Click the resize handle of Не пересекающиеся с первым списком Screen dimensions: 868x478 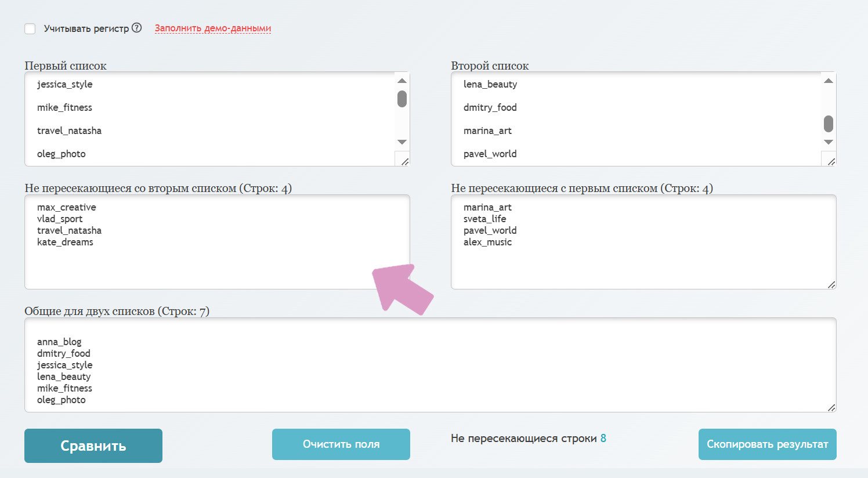831,284
